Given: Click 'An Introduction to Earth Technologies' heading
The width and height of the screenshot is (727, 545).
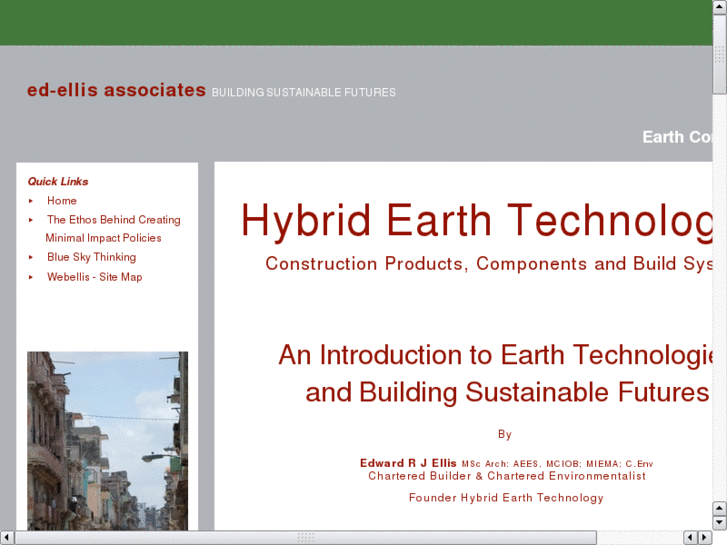Looking at the screenshot, I should click(x=496, y=355).
